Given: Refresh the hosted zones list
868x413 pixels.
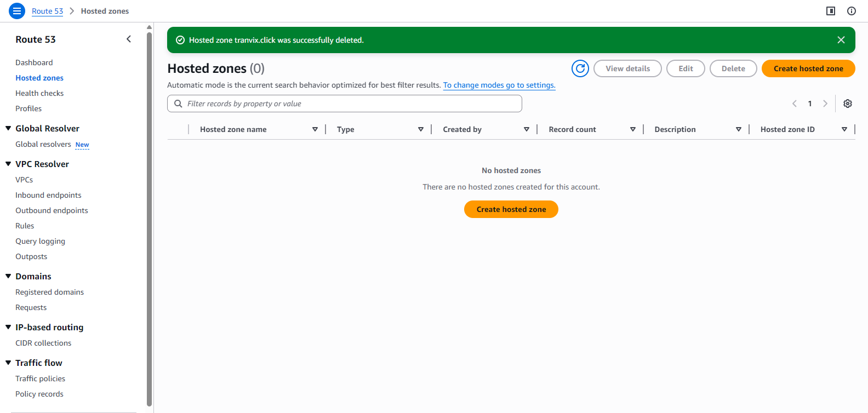Looking at the screenshot, I should 580,68.
